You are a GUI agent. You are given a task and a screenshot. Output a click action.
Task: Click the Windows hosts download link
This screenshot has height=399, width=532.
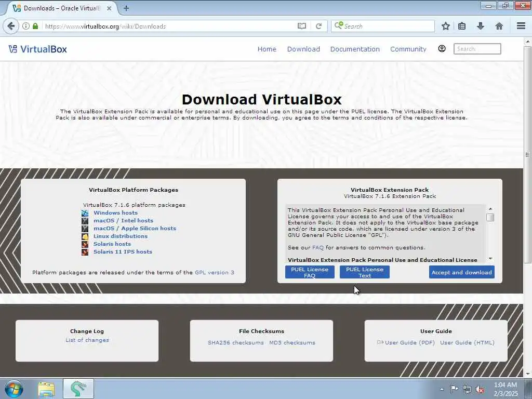coord(115,212)
